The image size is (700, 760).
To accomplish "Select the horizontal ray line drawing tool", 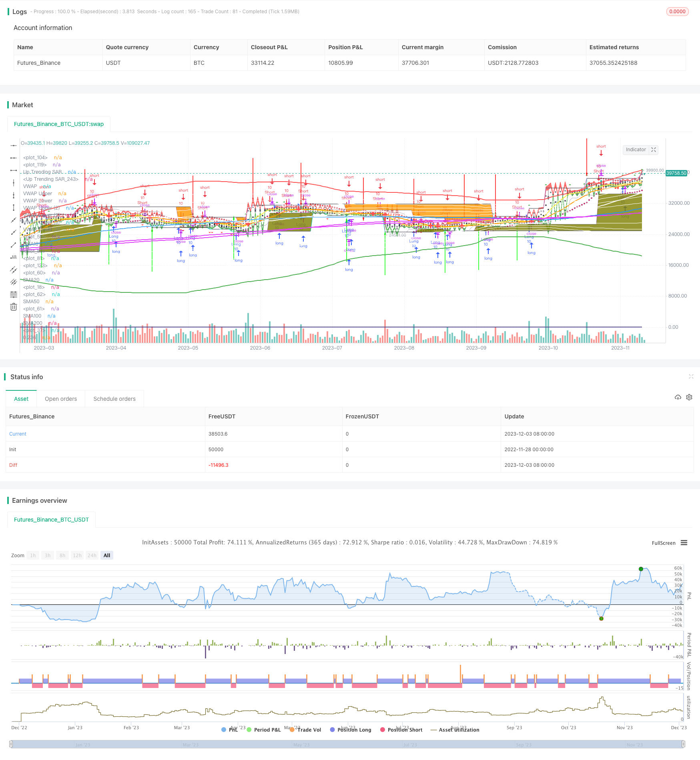I will pyautogui.click(x=14, y=158).
